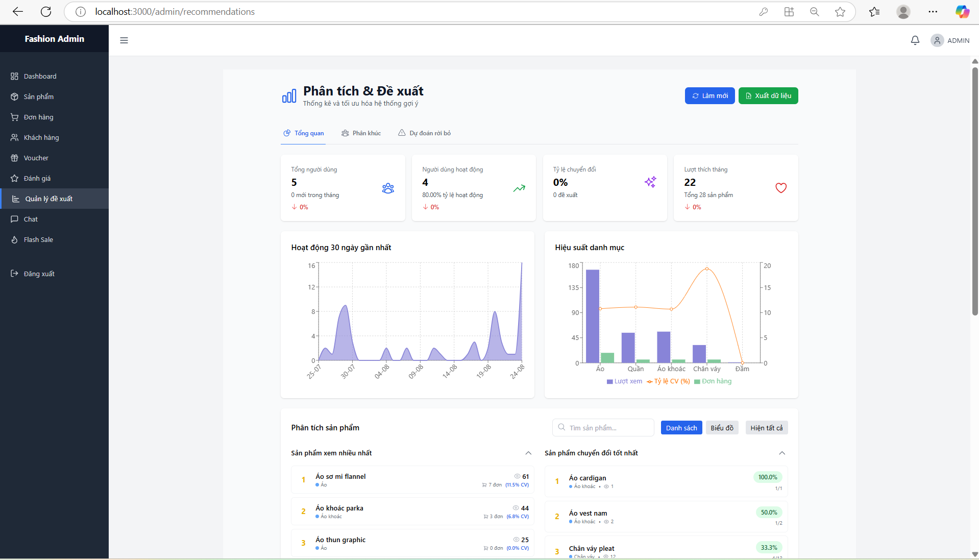979x560 pixels.
Task: Click Hiện tất cả button
Action: (767, 428)
